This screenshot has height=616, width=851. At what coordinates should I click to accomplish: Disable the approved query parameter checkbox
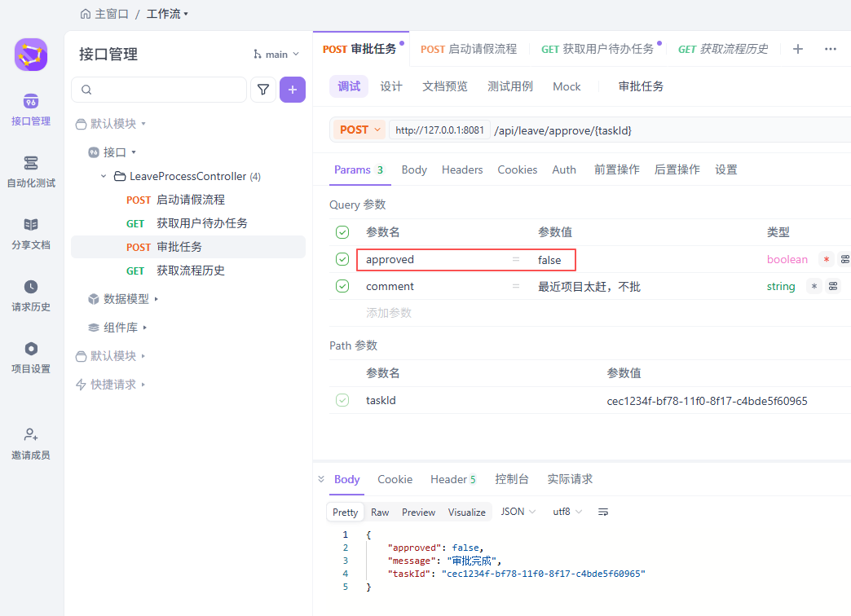point(342,259)
